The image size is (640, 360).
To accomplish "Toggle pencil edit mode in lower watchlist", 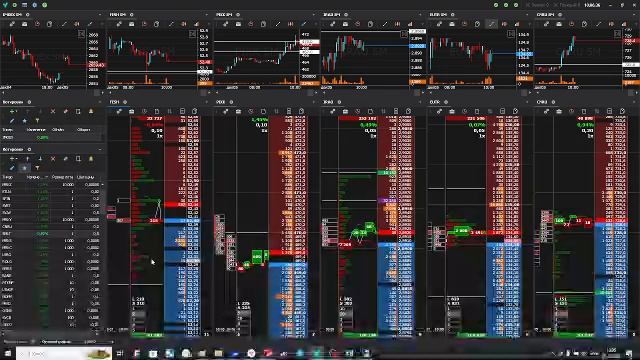I will (12, 168).
